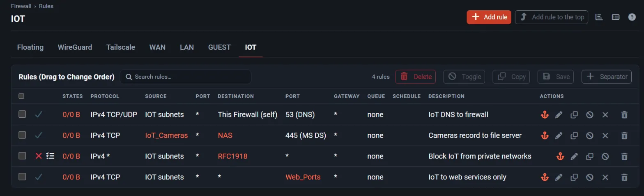This screenshot has width=644, height=196.
Task: Disable the IoT DNS to firewall rule
Action: click(590, 114)
